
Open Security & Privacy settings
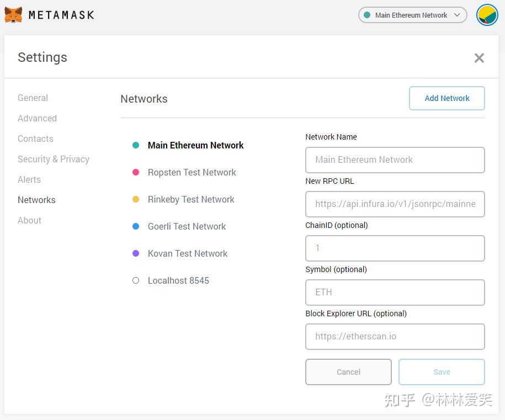point(54,159)
